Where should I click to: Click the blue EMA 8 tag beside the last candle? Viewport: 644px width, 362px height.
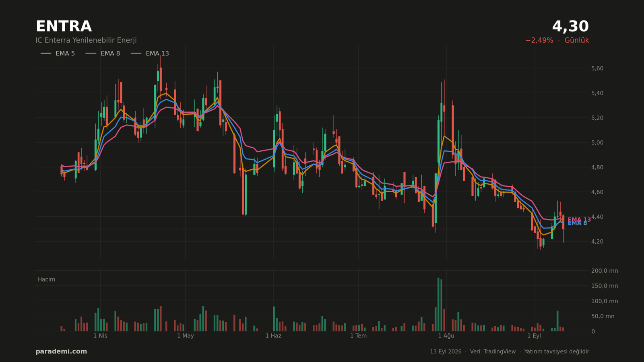tap(577, 224)
